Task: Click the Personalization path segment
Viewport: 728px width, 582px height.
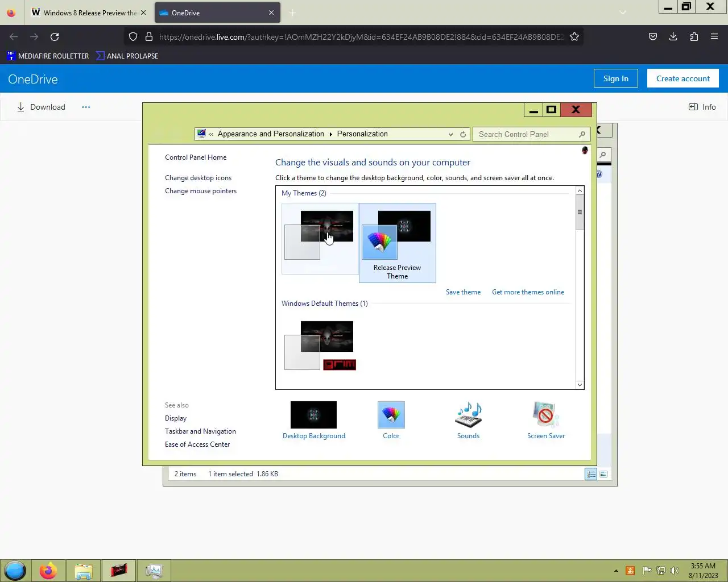Action: coord(362,134)
